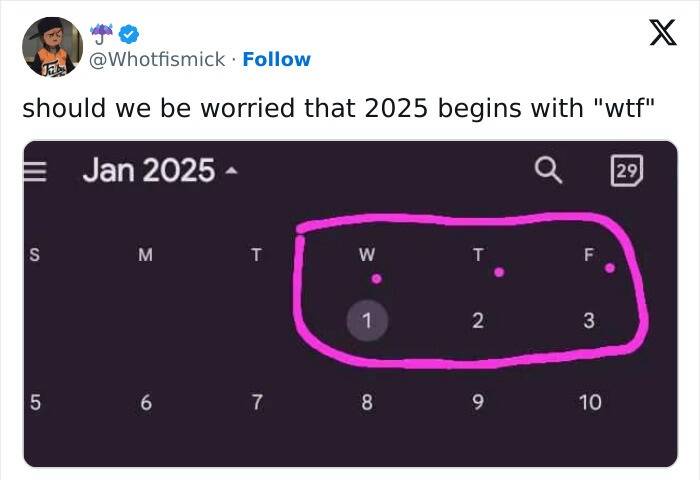Expand the Jan 2025 month dropdown
The height and width of the screenshot is (480, 700).
tap(160, 171)
